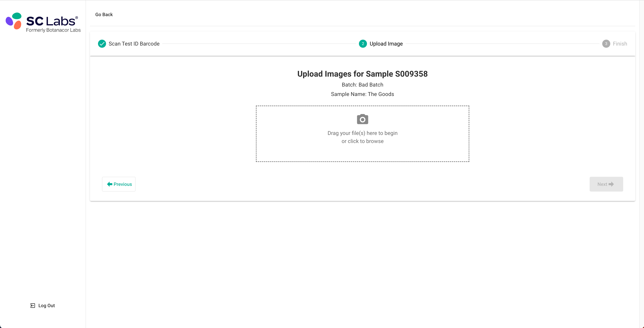Click the camera upload icon

(x=362, y=119)
